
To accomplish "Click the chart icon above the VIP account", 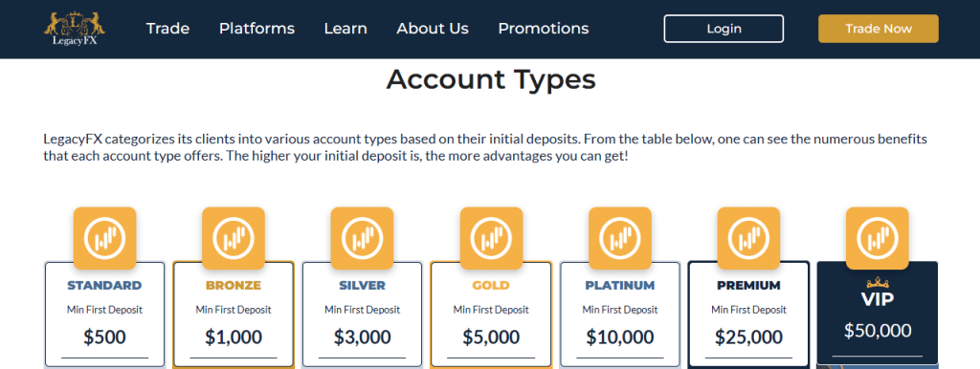I will 878,238.
